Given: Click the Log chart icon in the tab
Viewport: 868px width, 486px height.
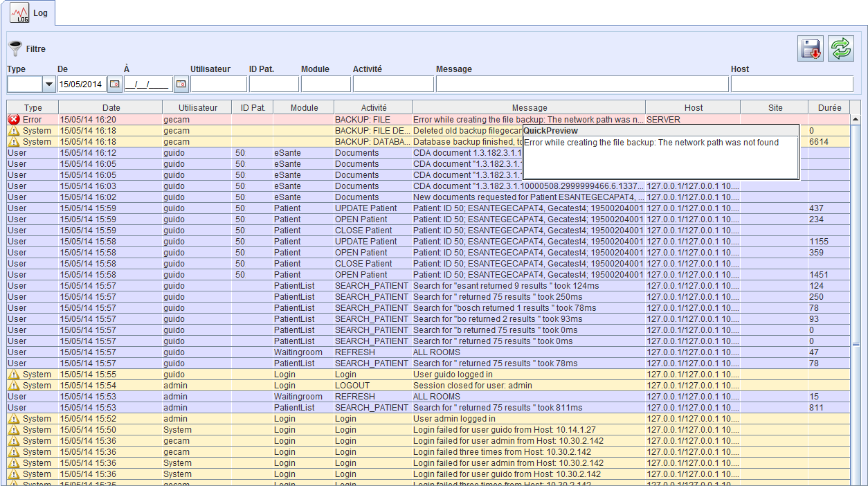Looking at the screenshot, I should pos(19,13).
